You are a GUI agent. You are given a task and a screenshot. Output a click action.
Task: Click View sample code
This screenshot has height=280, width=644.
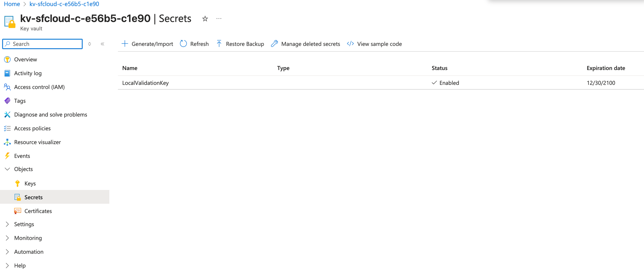(x=374, y=44)
